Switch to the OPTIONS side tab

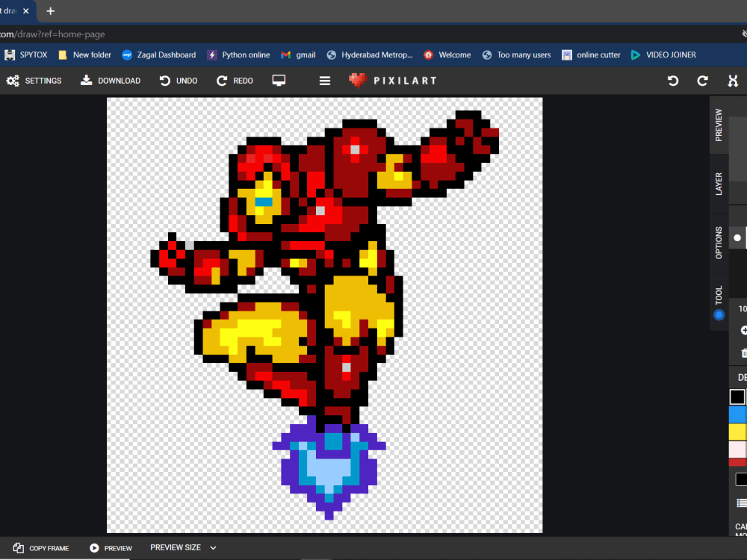(719, 243)
